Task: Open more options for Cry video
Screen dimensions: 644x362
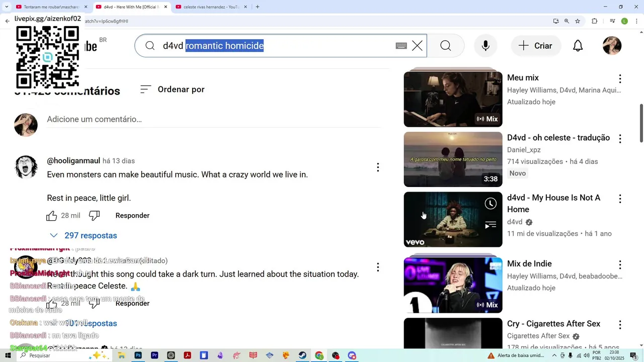Action: [x=620, y=325]
